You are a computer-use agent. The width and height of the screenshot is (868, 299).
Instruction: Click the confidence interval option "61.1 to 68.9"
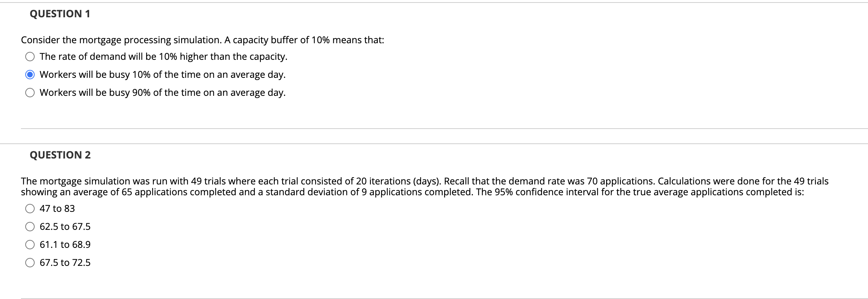click(x=30, y=244)
